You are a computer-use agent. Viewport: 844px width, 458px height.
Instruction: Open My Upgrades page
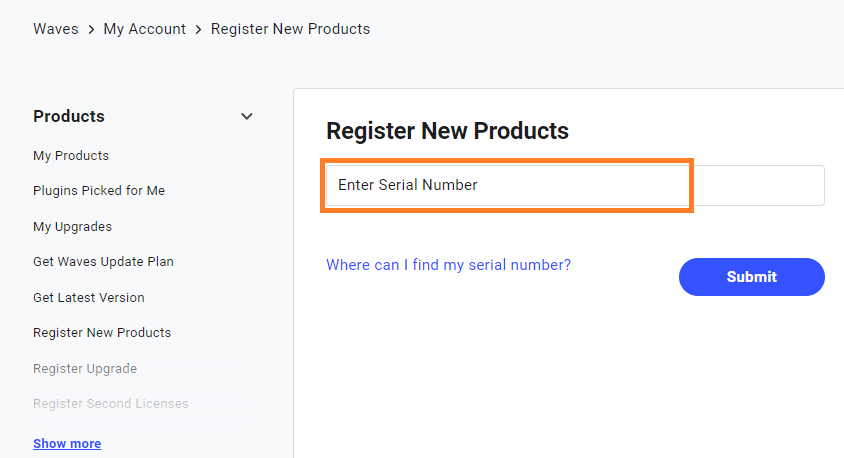72,226
